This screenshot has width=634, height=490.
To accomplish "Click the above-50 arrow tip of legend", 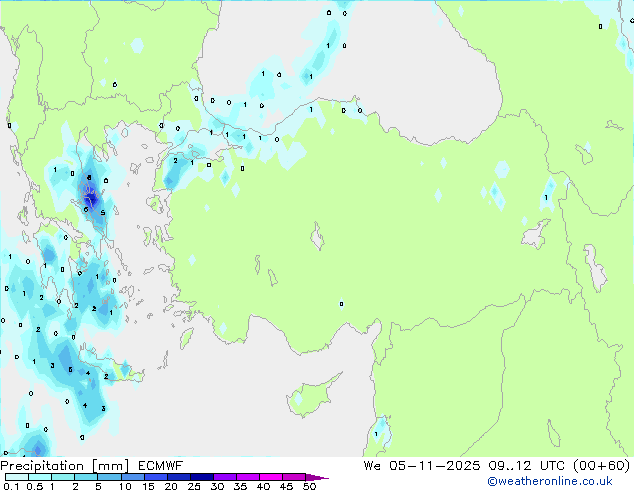I will click(317, 477).
